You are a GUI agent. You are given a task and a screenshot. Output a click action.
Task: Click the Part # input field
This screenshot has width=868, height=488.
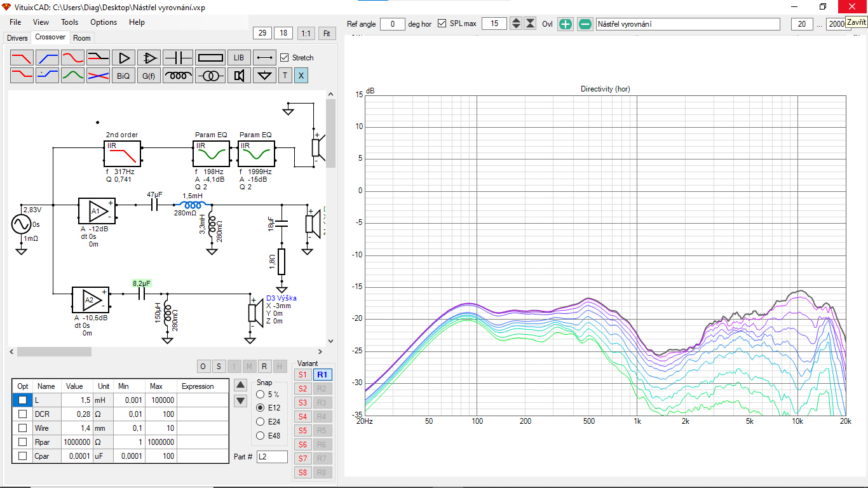coord(272,457)
